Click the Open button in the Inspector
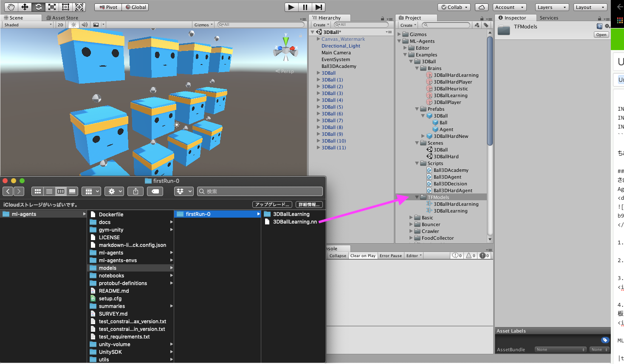Image resolution: width=624 pixels, height=364 pixels. pyautogui.click(x=601, y=34)
